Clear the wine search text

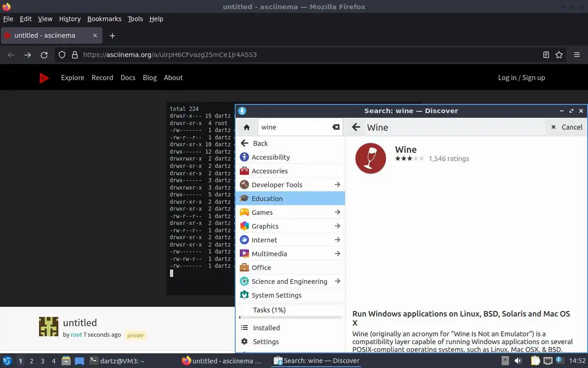pyautogui.click(x=336, y=127)
